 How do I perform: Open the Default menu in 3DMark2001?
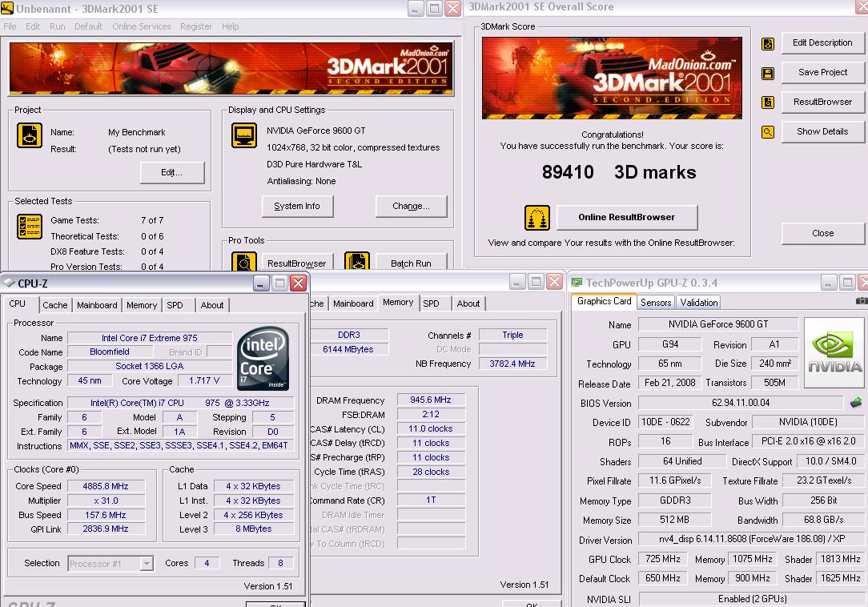(89, 26)
